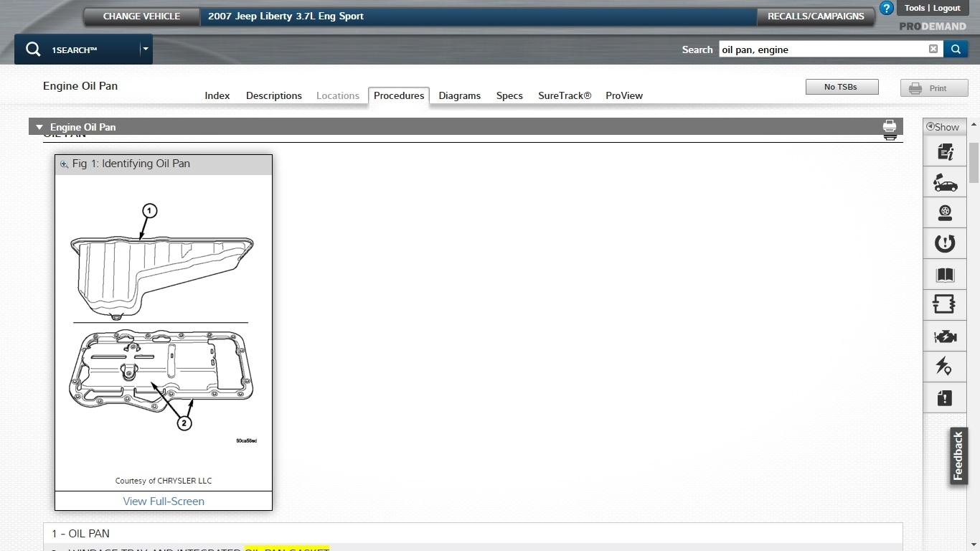Open the Feedback tab

958,456
